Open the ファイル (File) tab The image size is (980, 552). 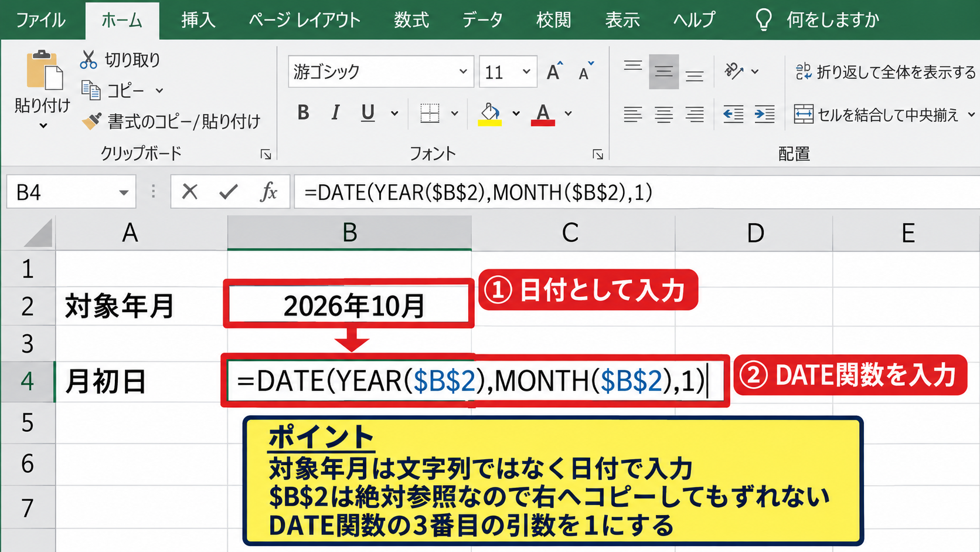pyautogui.click(x=40, y=20)
